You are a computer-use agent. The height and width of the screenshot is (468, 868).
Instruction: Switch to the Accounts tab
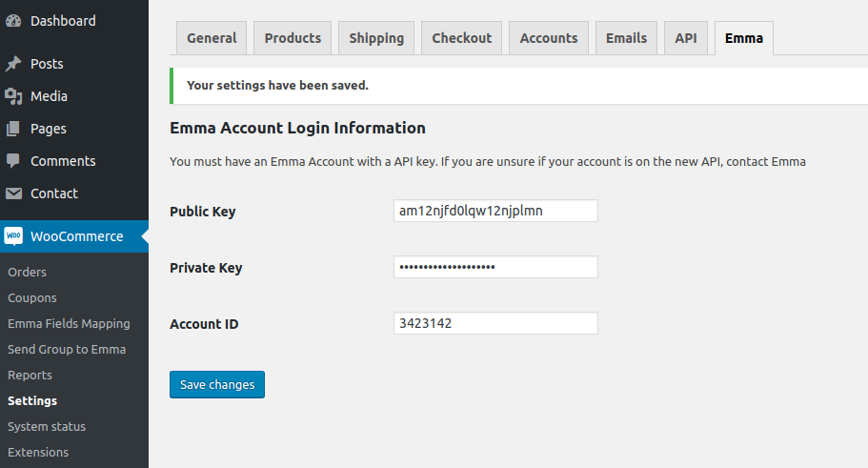pos(549,38)
